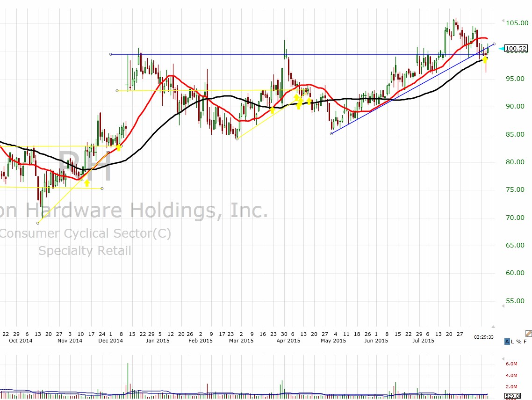Click the 105.00 price axis label

pos(517,23)
